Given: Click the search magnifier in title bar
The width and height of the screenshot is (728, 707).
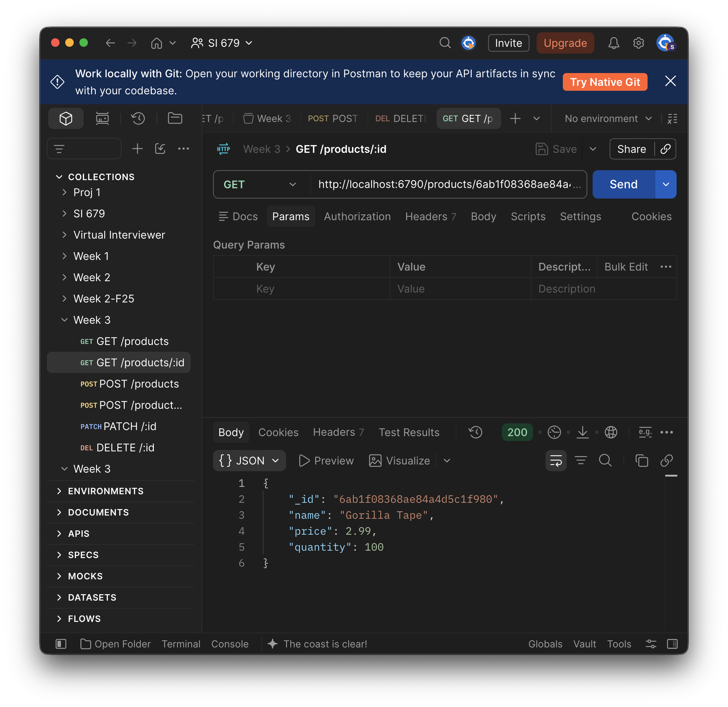Looking at the screenshot, I should coord(444,43).
